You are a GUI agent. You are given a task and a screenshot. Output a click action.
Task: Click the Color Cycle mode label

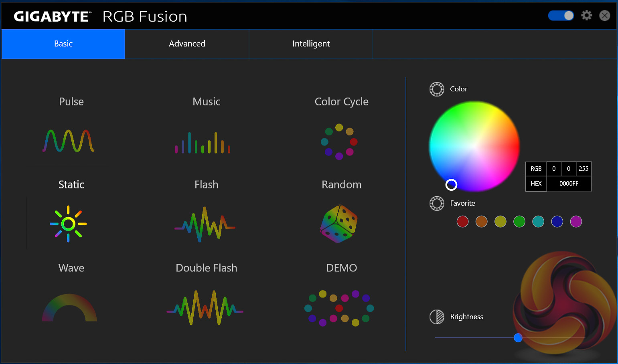(x=342, y=102)
